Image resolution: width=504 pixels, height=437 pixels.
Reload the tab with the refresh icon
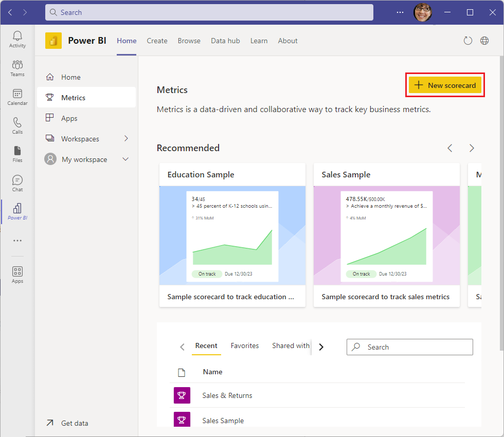click(468, 41)
